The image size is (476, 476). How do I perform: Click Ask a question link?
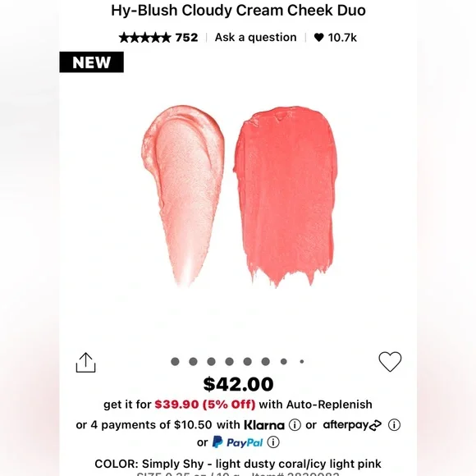pos(255,37)
